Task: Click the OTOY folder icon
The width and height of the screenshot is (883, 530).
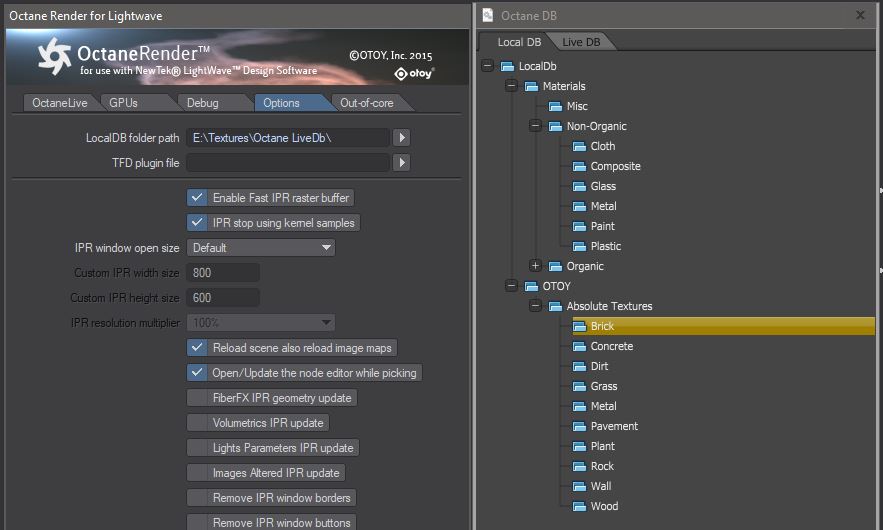Action: click(x=531, y=286)
